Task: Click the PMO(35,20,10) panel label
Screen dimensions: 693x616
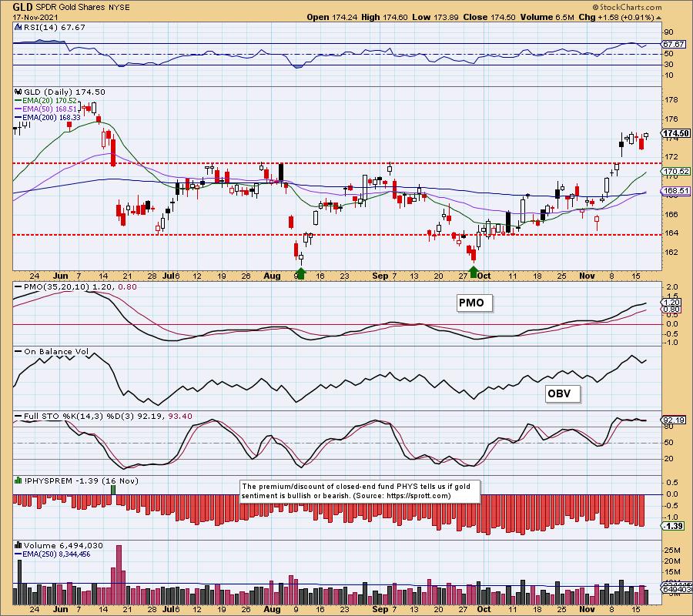Action: tap(80, 286)
